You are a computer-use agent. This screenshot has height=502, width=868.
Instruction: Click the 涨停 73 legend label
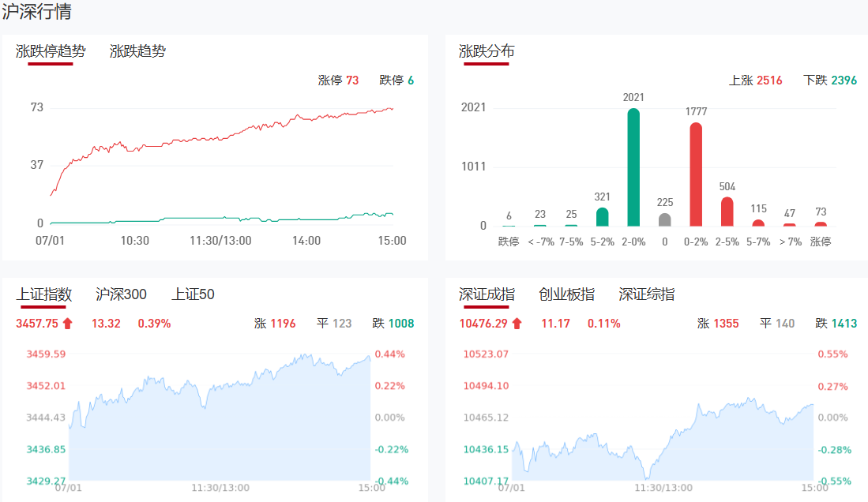pos(338,81)
